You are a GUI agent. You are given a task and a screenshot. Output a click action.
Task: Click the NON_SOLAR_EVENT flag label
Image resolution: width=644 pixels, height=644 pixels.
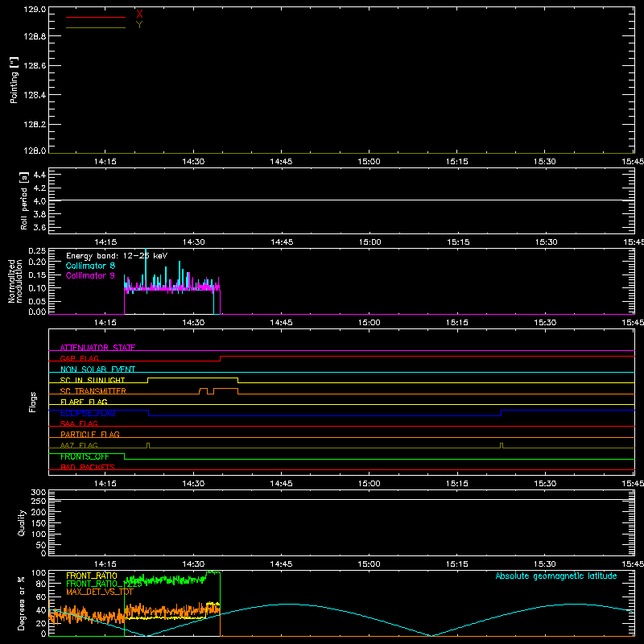pos(97,369)
